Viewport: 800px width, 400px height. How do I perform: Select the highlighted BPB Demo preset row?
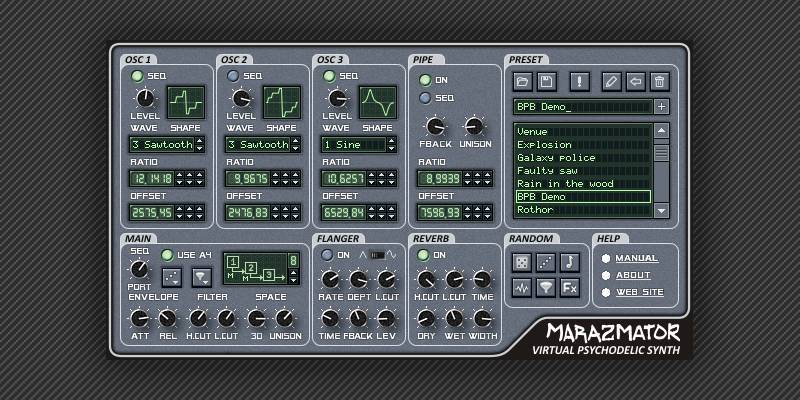point(582,196)
